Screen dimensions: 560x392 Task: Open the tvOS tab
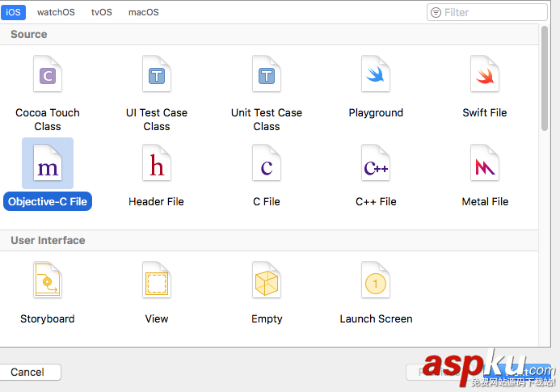(102, 12)
